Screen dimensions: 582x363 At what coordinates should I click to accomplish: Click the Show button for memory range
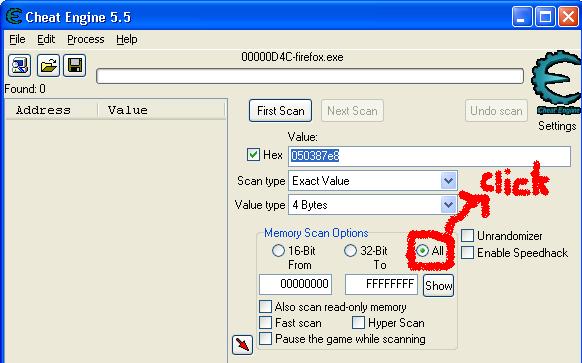pos(438,285)
